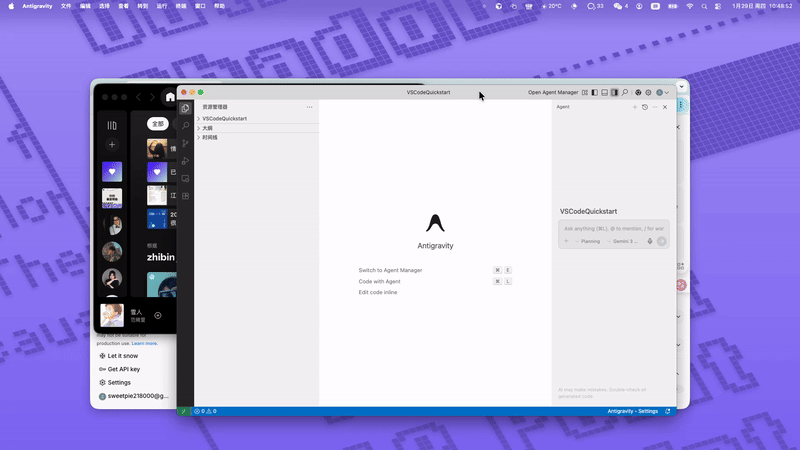The height and width of the screenshot is (450, 800).
Task: Click the customize layout icon in title bar
Action: (585, 92)
